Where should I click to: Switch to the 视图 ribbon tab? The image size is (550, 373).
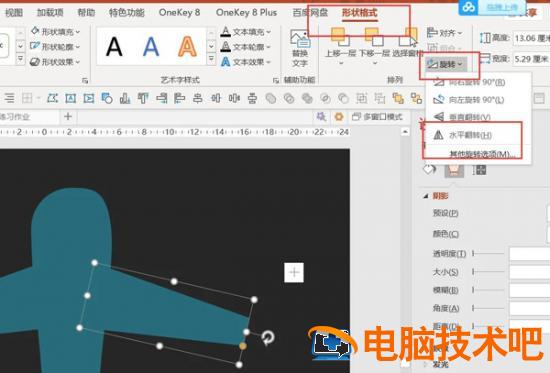(x=14, y=13)
